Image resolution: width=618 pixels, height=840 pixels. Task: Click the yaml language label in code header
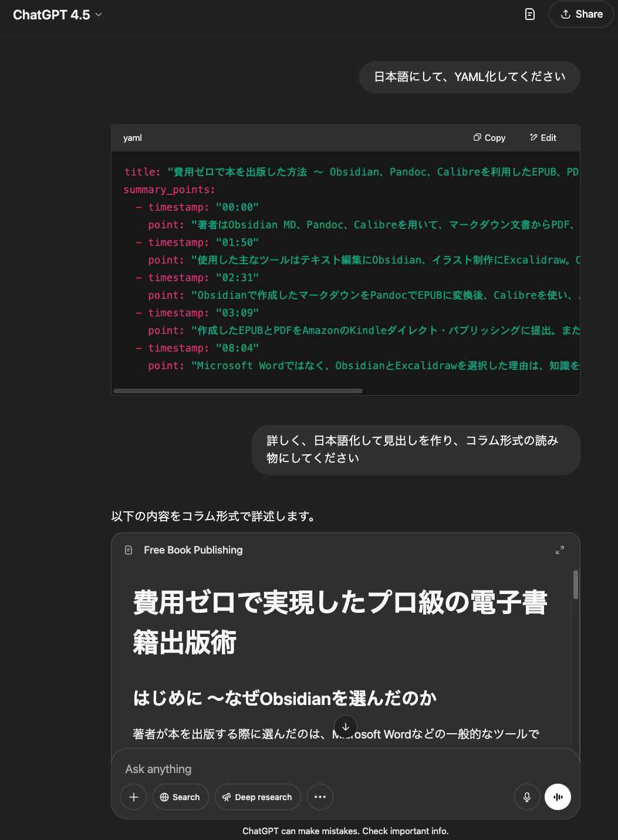click(x=133, y=138)
